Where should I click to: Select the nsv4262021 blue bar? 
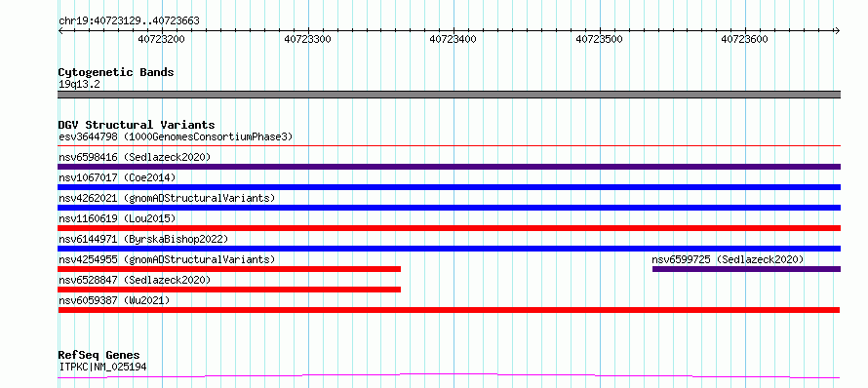pos(449,208)
